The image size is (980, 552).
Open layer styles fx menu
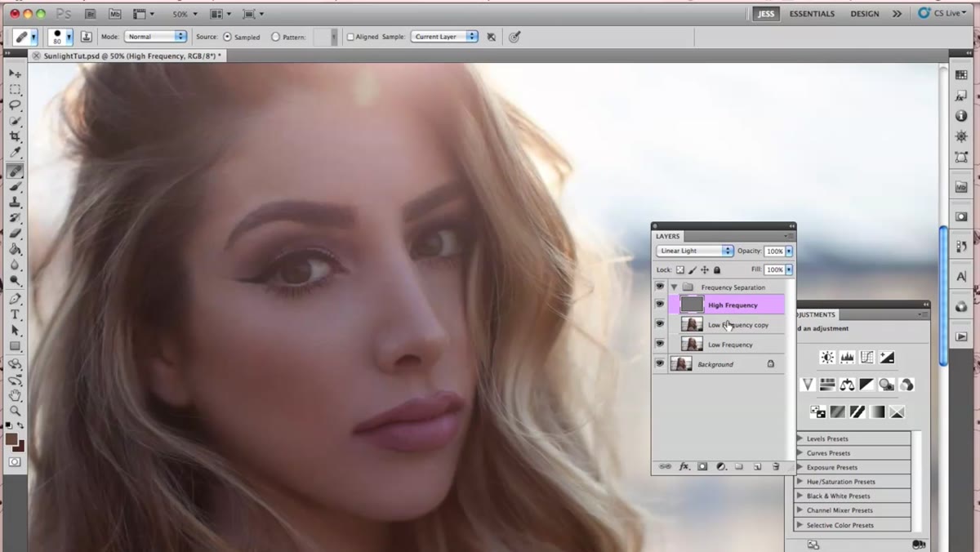pos(684,466)
